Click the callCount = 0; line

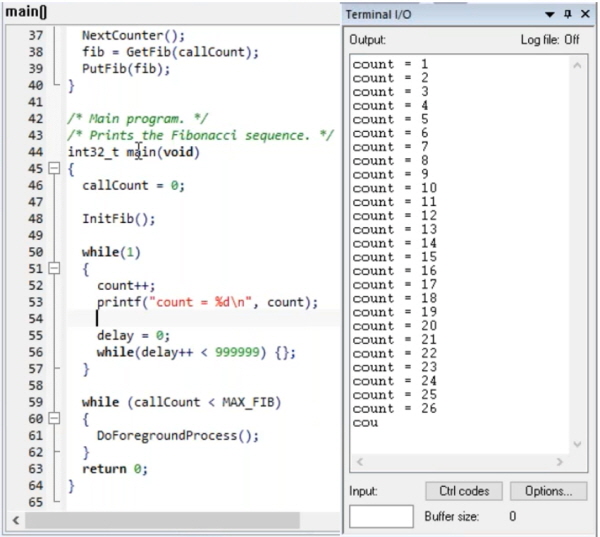[133, 186]
